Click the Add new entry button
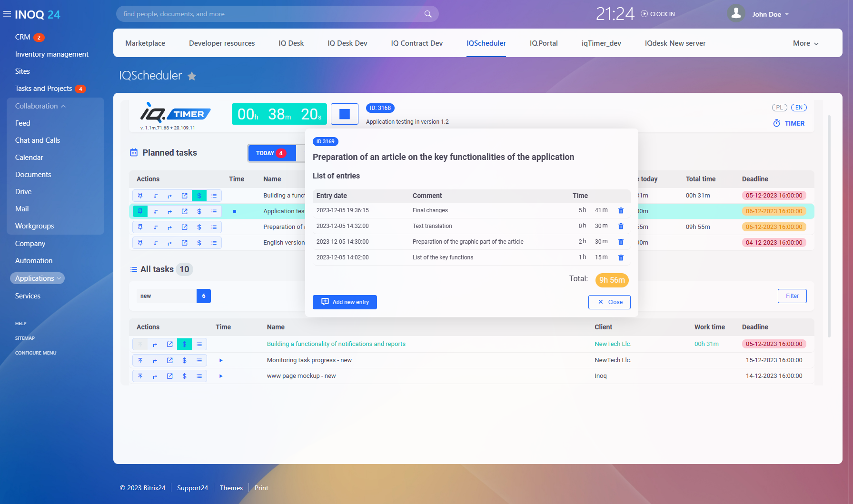The image size is (853, 504). coord(345,302)
